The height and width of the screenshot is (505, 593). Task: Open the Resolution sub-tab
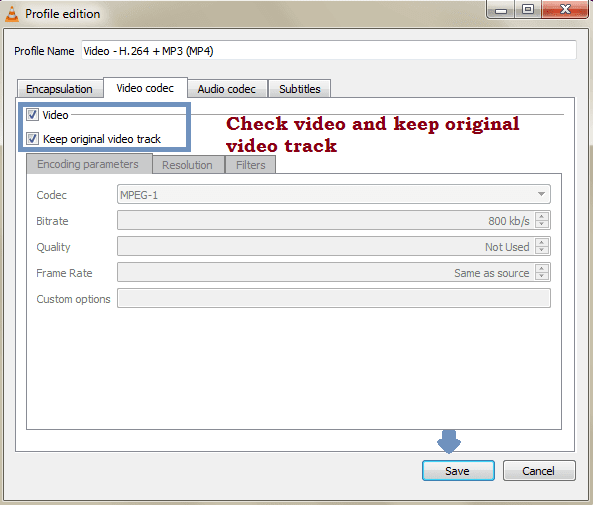point(188,165)
